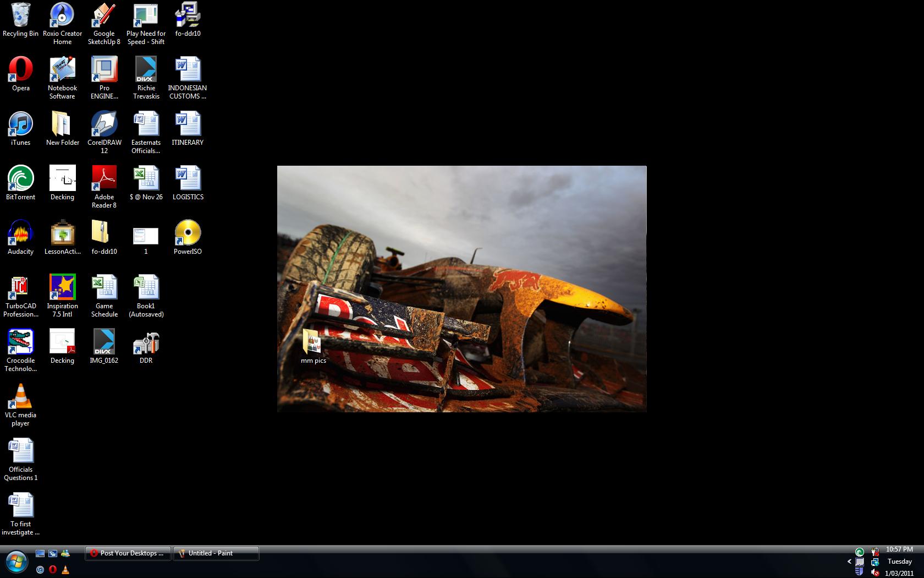
Task: Click the shield icon in system tray
Action: point(860,572)
